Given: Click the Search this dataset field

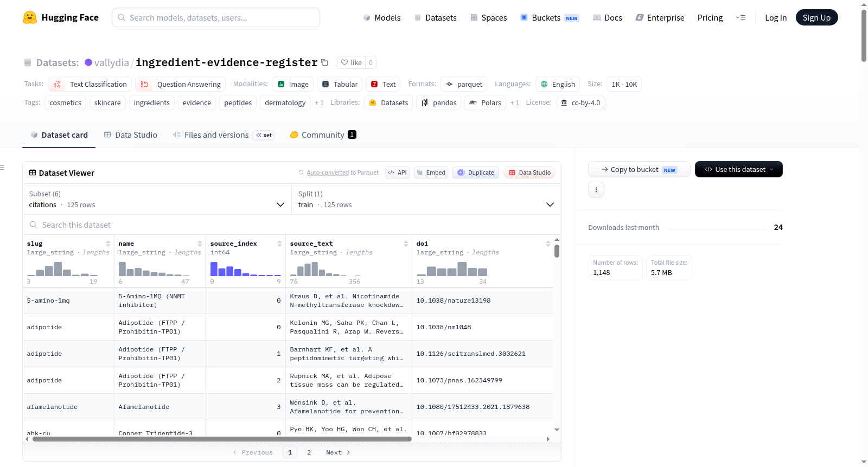Looking at the screenshot, I should (x=292, y=225).
